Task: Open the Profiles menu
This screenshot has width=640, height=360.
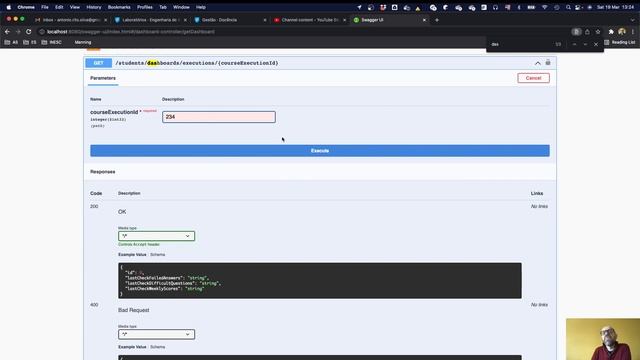Action: [144, 7]
